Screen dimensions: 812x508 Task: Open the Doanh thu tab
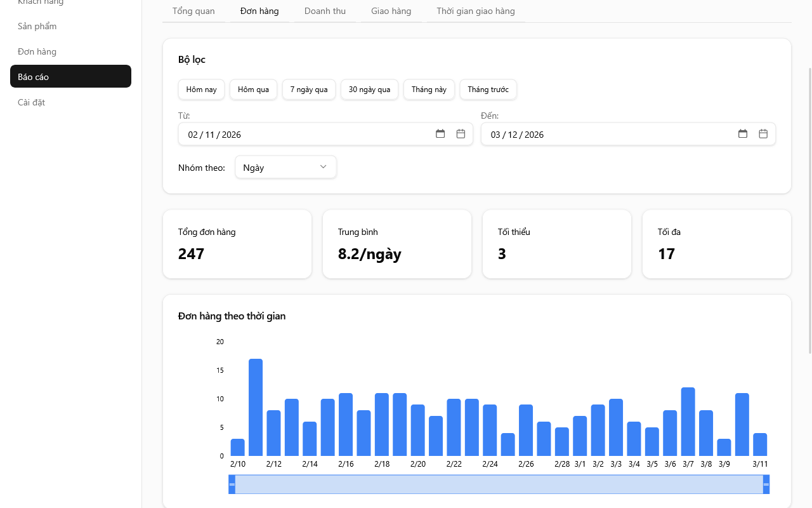325,11
